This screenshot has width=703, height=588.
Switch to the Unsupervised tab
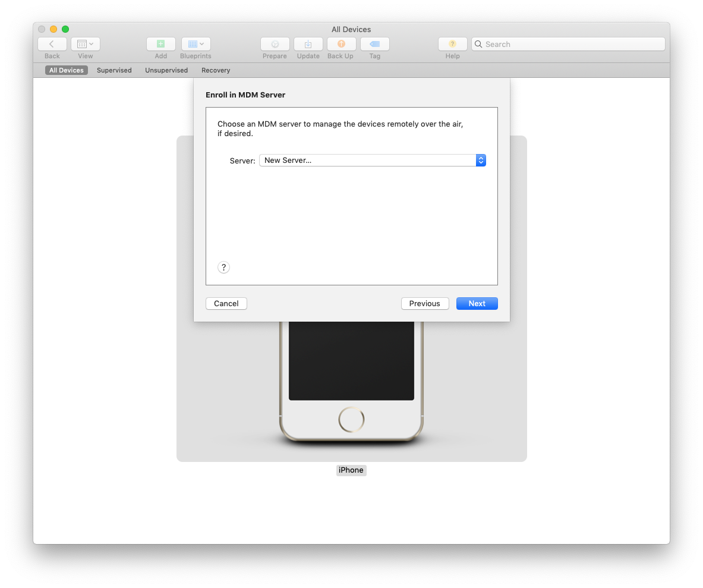(x=166, y=70)
